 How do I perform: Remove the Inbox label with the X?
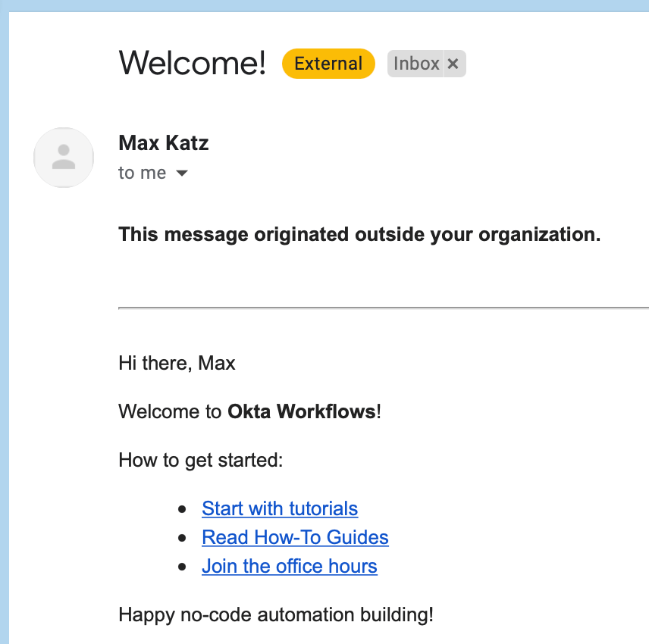(453, 64)
